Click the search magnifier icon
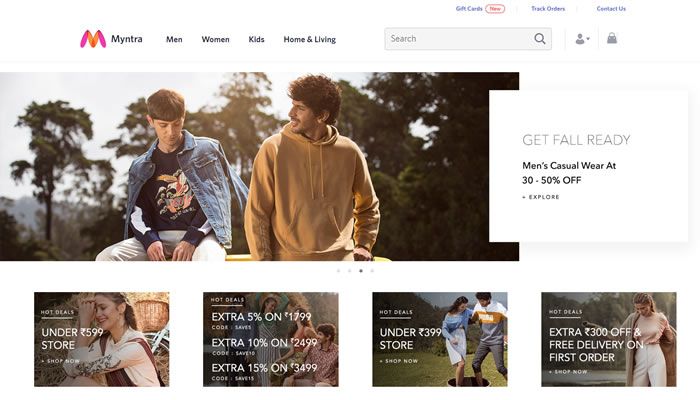This screenshot has width=700, height=400. coord(540,39)
